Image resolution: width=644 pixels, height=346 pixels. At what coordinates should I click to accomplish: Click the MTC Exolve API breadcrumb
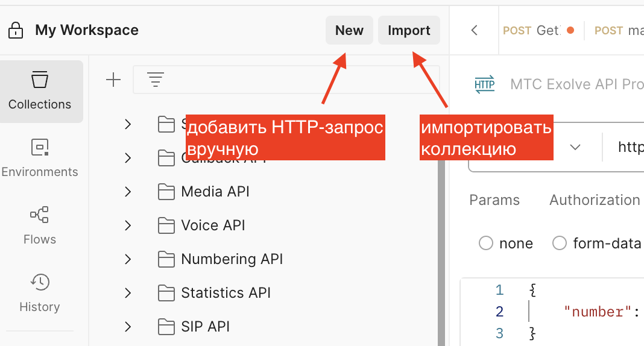click(x=576, y=84)
